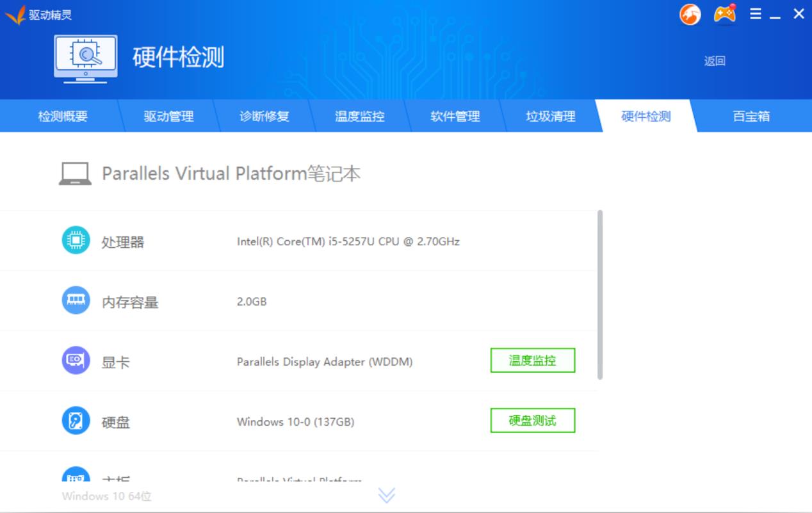The image size is (812, 513).
Task: Click the 返回 link
Action: tap(715, 61)
